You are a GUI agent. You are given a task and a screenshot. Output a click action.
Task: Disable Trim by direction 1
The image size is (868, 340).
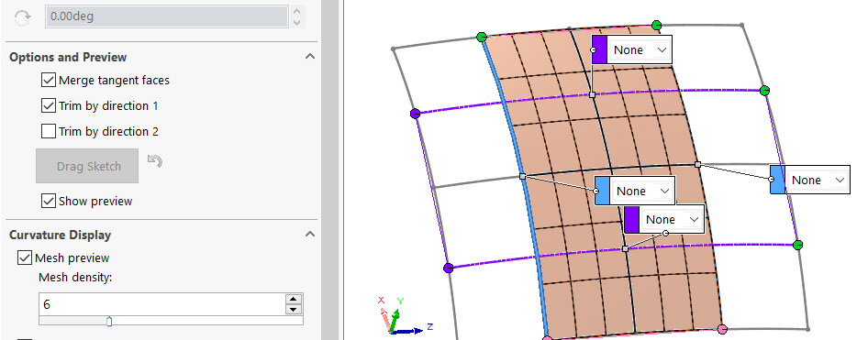click(x=49, y=105)
